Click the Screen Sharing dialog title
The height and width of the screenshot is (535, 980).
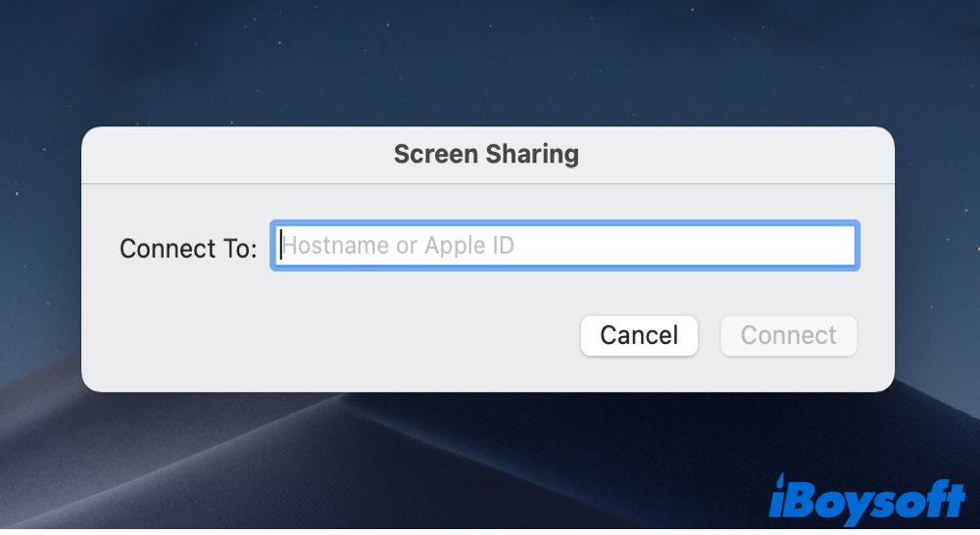(x=486, y=155)
